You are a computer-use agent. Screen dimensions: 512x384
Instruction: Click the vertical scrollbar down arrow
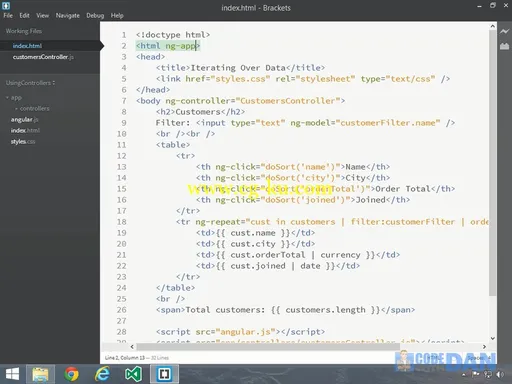[x=493, y=338]
